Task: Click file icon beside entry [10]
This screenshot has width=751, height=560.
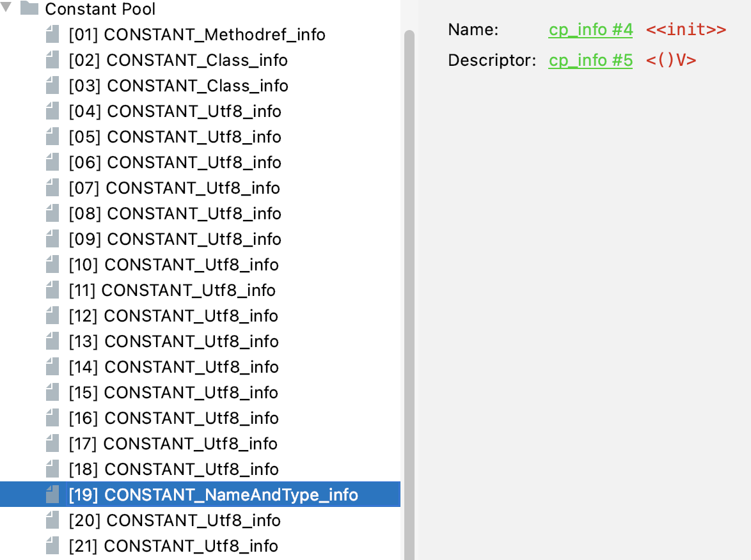Action: pos(52,265)
